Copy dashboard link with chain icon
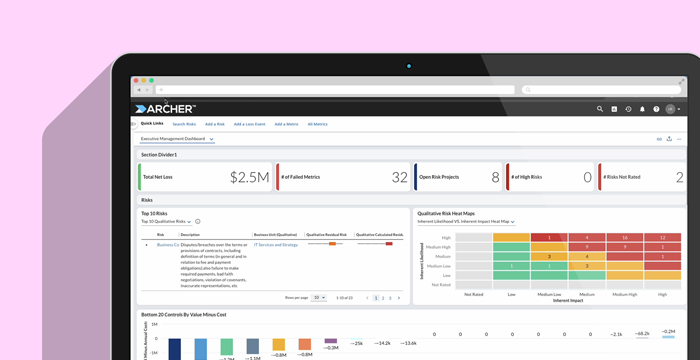This screenshot has width=700, height=360. pos(659,139)
